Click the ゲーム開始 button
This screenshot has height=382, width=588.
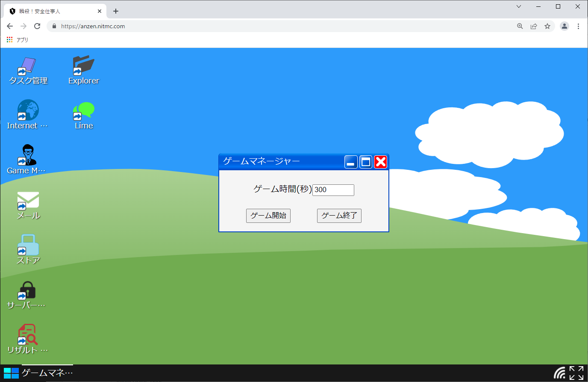click(x=268, y=216)
